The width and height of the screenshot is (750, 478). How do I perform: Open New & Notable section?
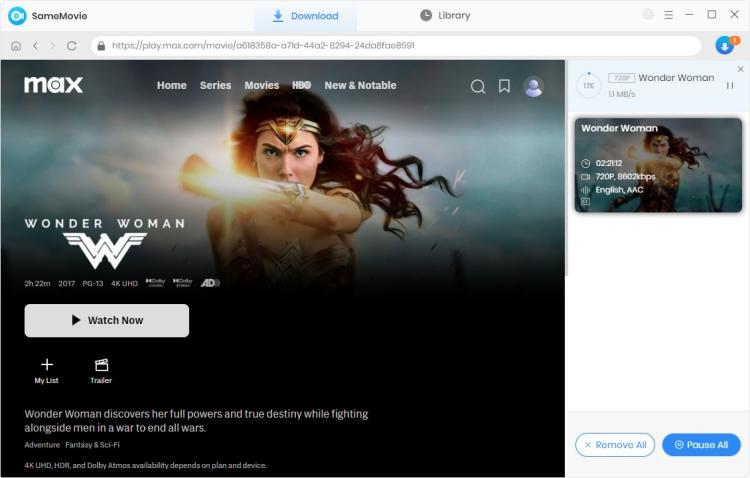[x=360, y=85]
